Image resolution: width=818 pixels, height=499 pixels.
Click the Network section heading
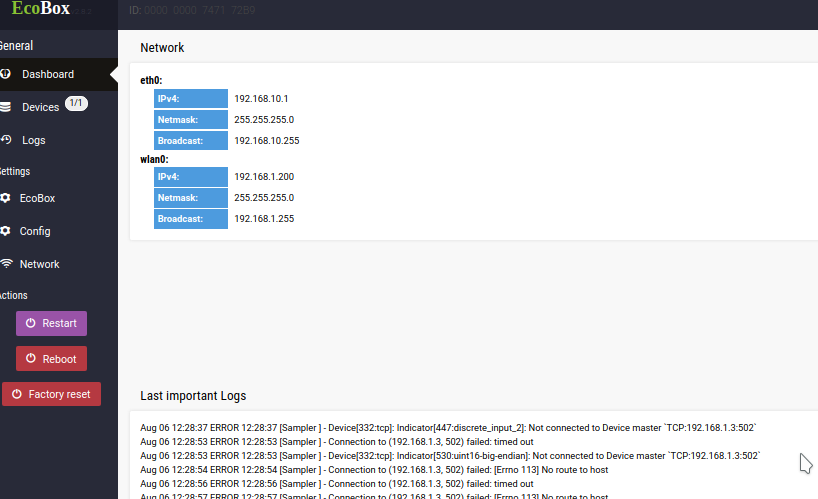click(x=162, y=47)
